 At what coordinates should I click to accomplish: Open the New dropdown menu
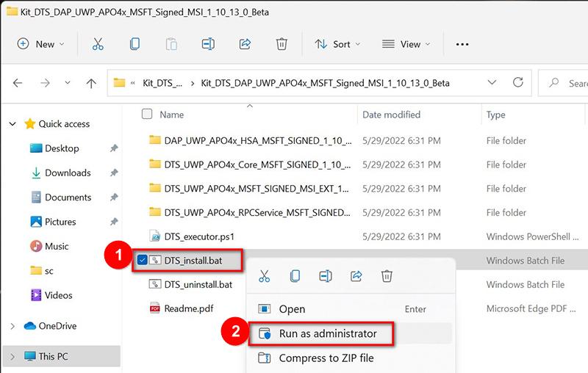[41, 44]
